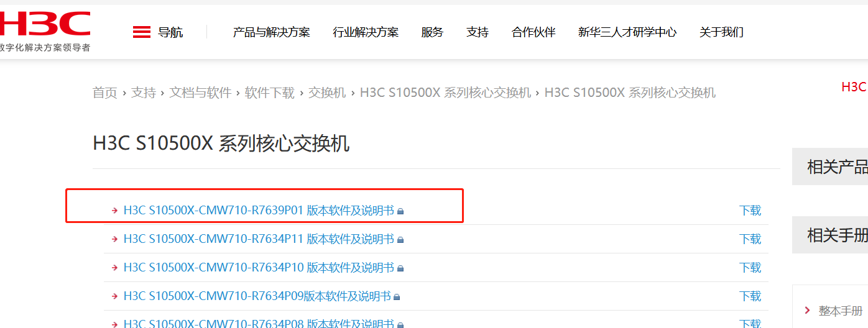This screenshot has height=328, width=868.
Task: Expand the 整本手册 chevron
Action: (x=807, y=311)
